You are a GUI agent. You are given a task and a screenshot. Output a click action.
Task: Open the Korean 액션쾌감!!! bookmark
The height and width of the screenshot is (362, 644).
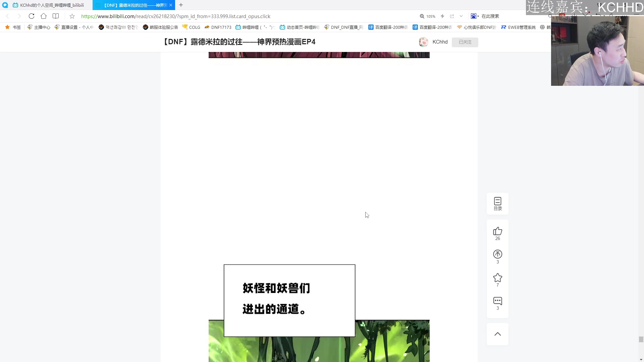(x=118, y=27)
